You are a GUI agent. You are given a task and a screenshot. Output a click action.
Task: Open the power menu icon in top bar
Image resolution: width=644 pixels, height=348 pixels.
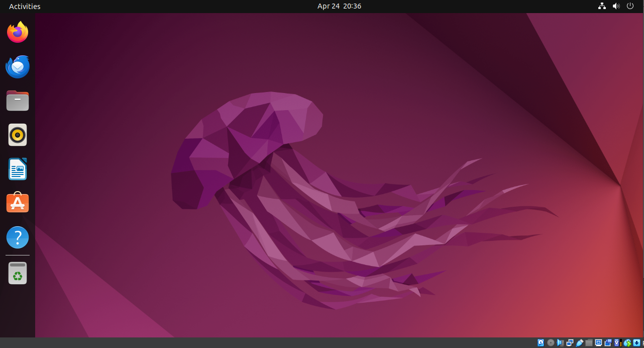(630, 6)
